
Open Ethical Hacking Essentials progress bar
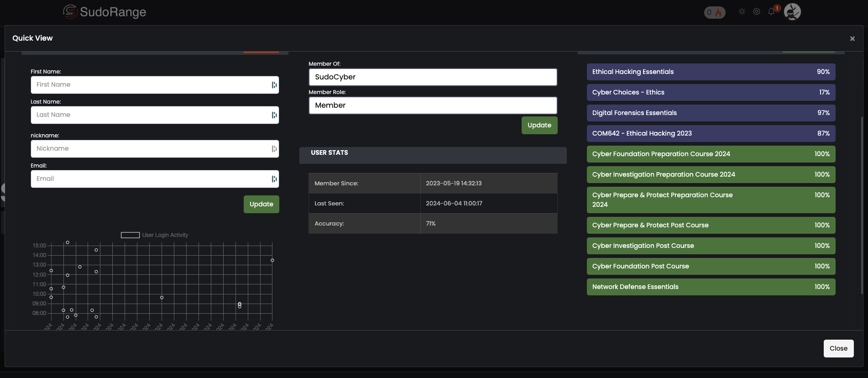[x=711, y=72]
